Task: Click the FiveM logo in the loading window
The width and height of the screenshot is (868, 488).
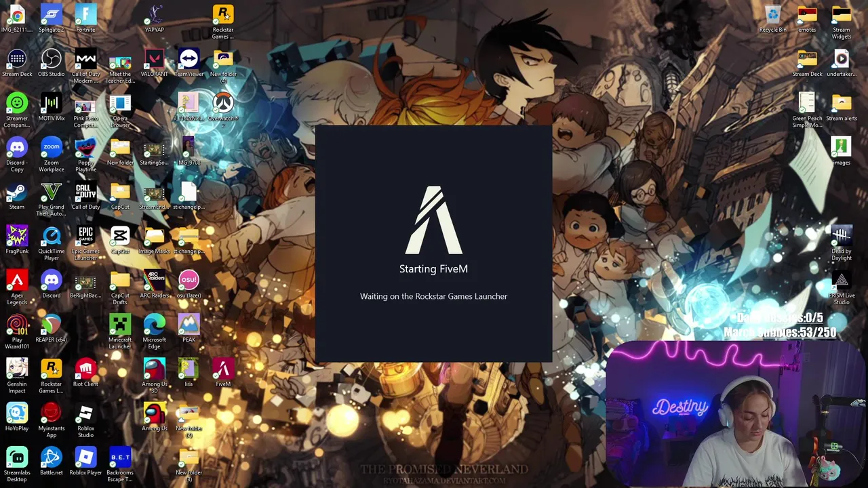Action: 434,220
